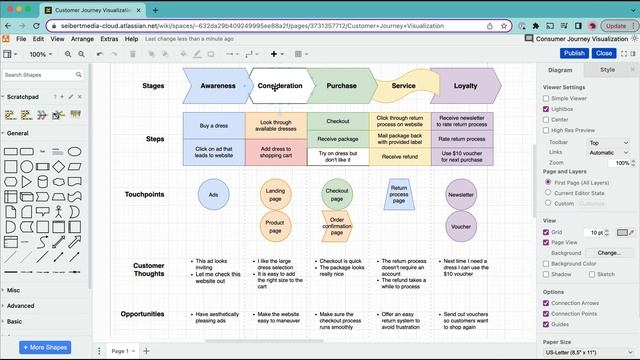Add a new page with plus icon
640x360 pixels.
coord(146,351)
